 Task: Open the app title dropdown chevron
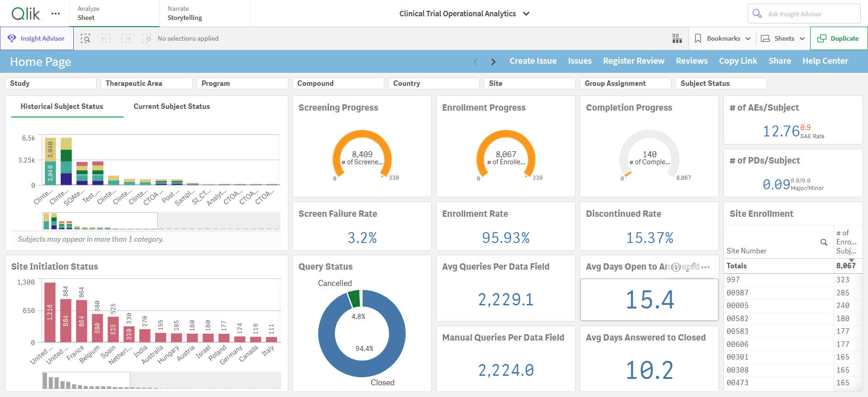(x=526, y=14)
